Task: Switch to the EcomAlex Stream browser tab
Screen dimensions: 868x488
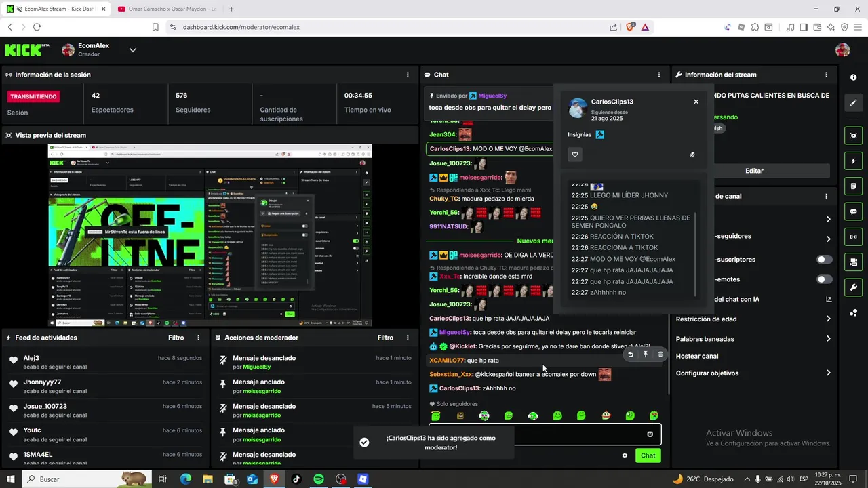Action: 56,9
